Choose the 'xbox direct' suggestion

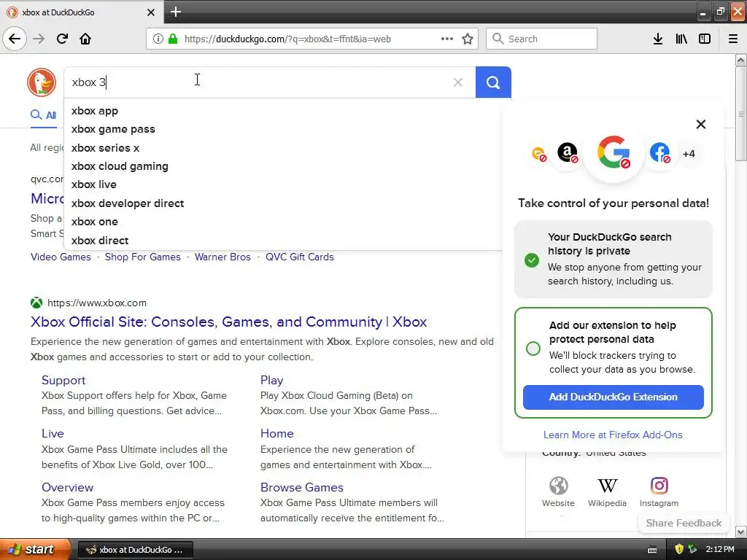click(99, 241)
